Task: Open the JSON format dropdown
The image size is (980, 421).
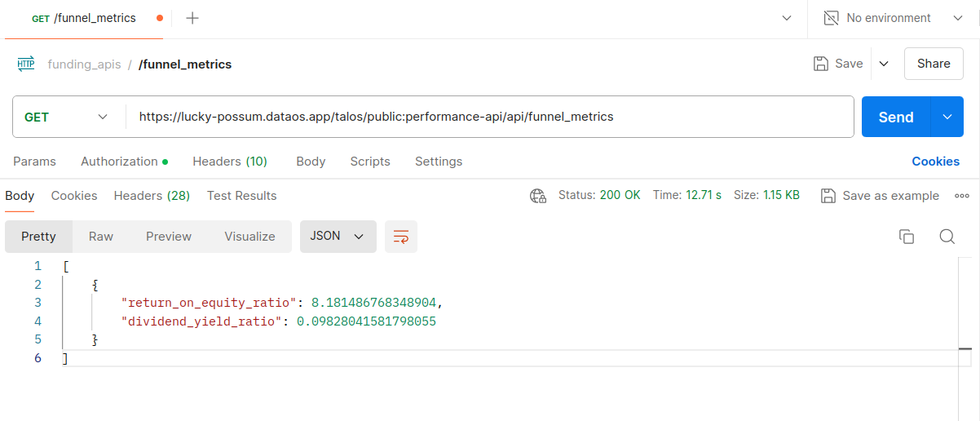Action: point(338,237)
